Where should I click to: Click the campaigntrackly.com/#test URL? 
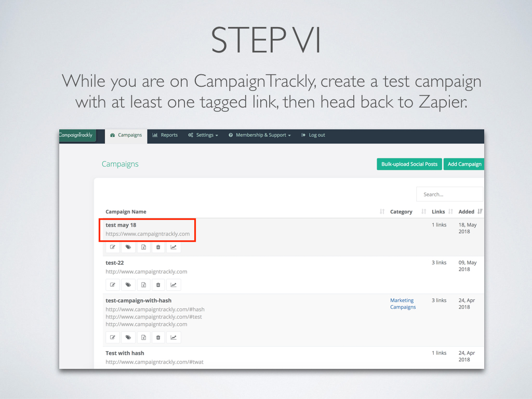[x=154, y=317]
